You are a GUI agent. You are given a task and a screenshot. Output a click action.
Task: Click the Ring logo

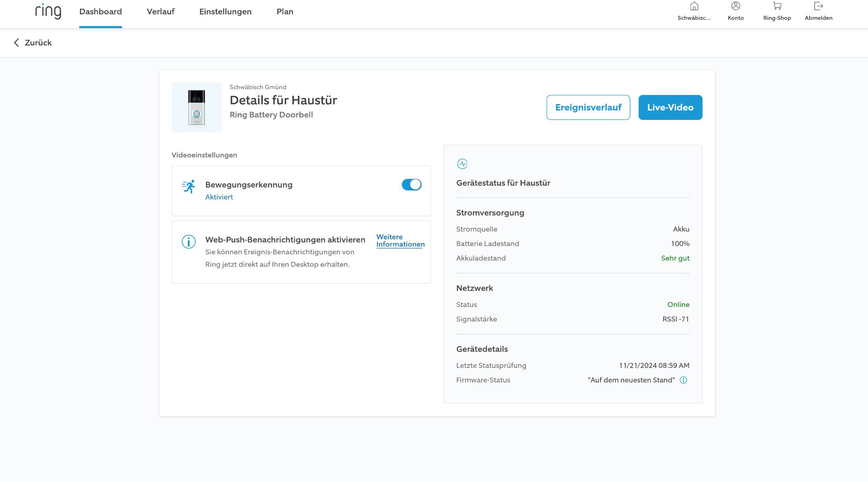pyautogui.click(x=48, y=12)
